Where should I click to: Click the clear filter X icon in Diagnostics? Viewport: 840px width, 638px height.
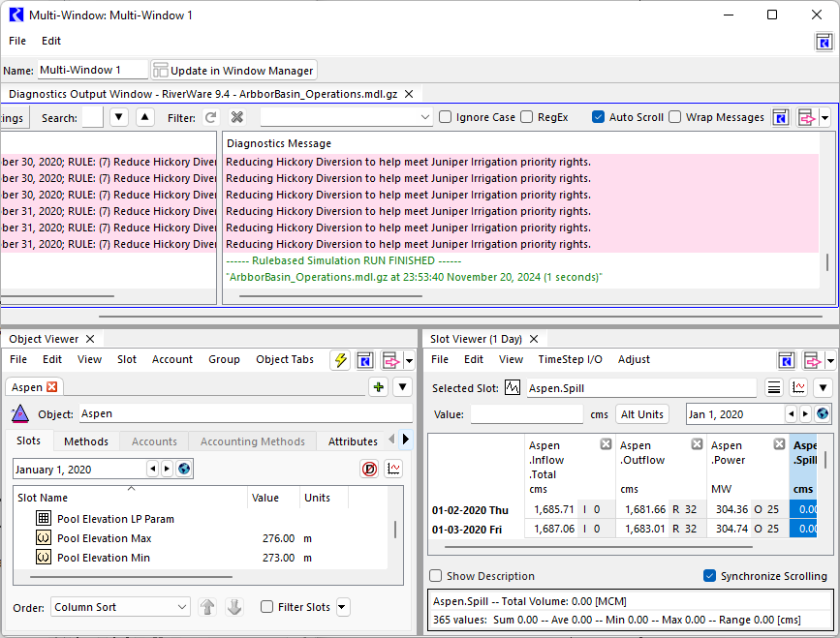pos(237,117)
